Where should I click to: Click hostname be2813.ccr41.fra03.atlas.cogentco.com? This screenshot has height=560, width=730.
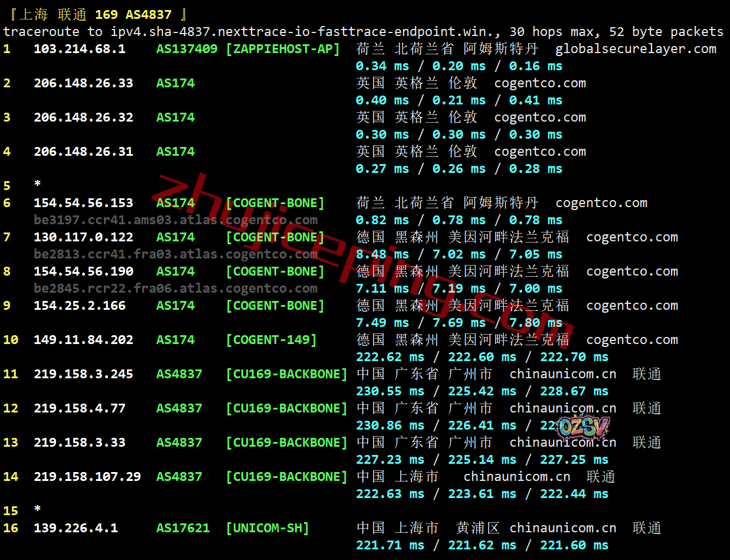175,254
